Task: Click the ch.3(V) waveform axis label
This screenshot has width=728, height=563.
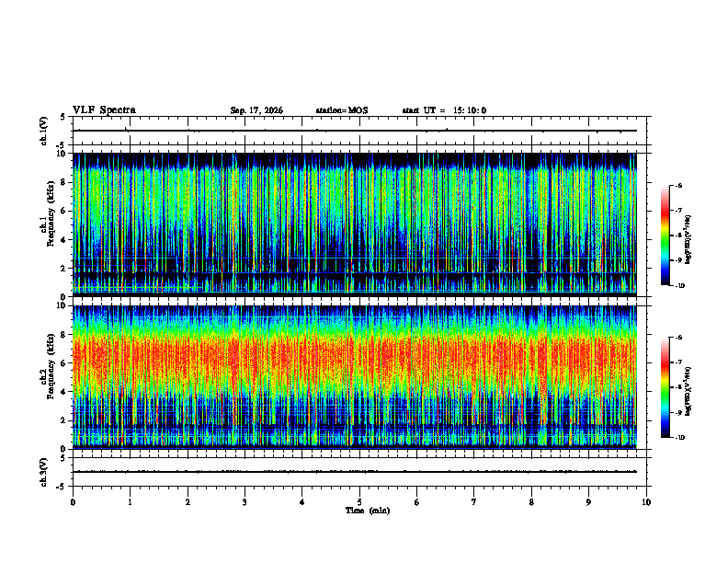Action: [x=44, y=472]
